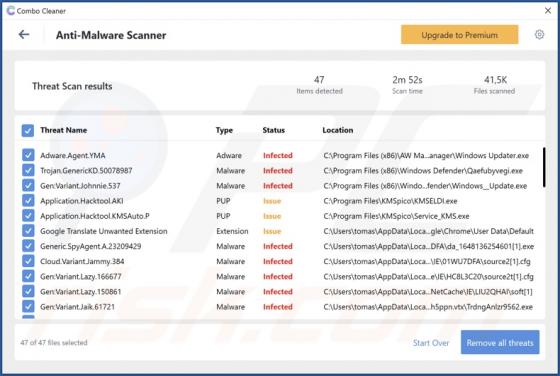
Task: Uncheck Cloud.Variant.Jammy.384 checkbox
Action: [28, 261]
